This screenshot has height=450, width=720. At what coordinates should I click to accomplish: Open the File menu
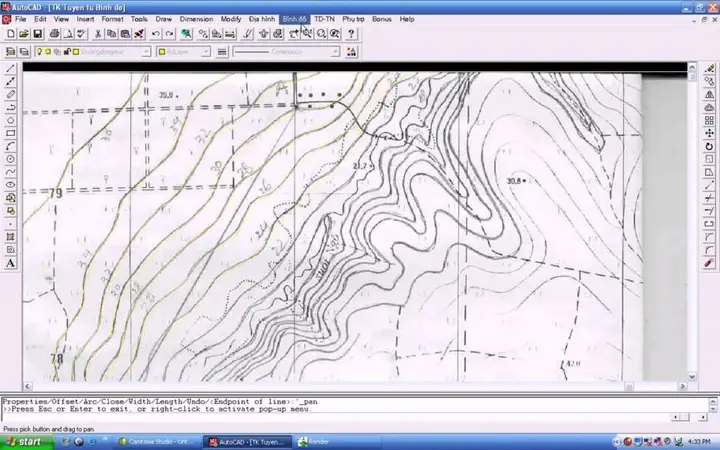click(x=20, y=19)
